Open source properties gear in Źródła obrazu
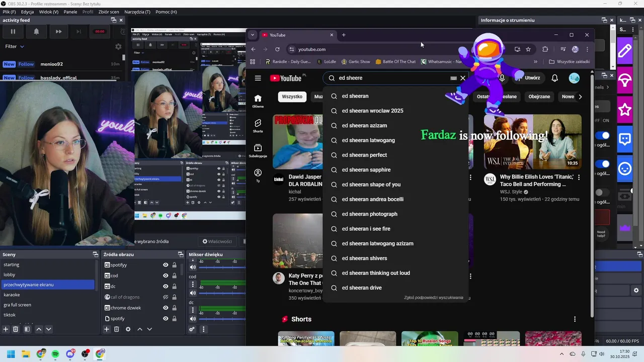This screenshot has width=644, height=362. (128, 329)
